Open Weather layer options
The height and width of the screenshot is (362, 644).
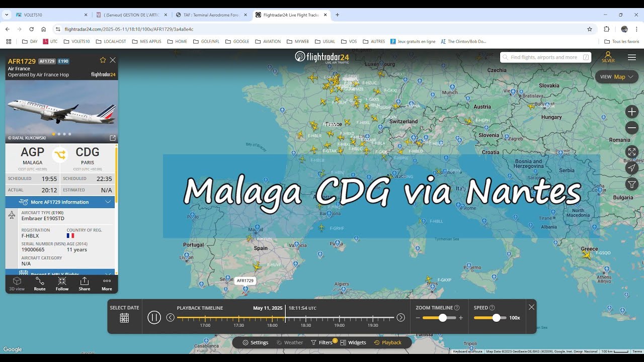pyautogui.click(x=290, y=342)
